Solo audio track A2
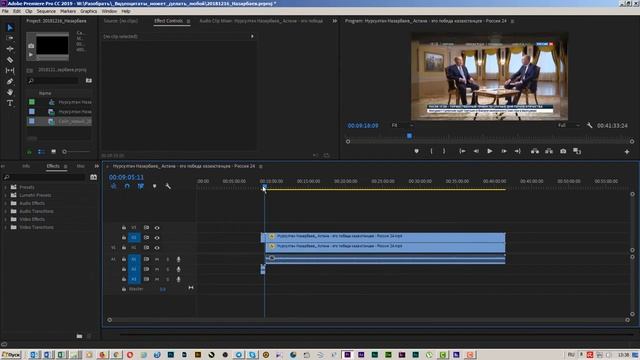 coord(168,269)
